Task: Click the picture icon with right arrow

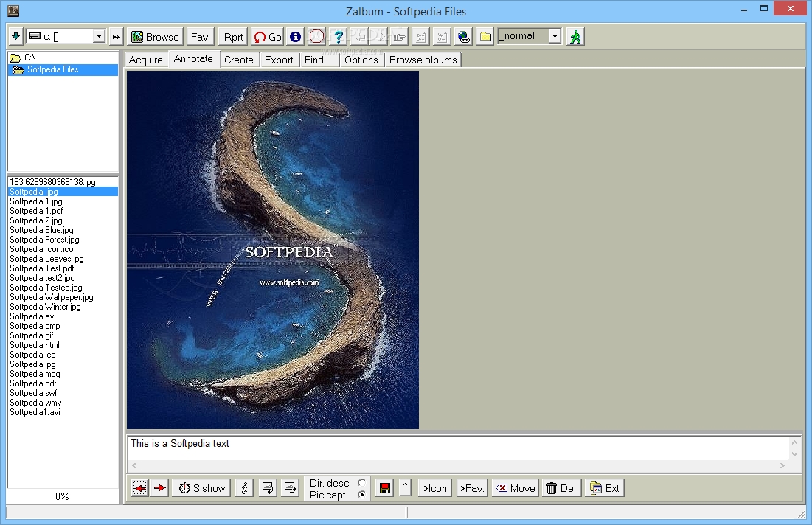Action: 291,487
